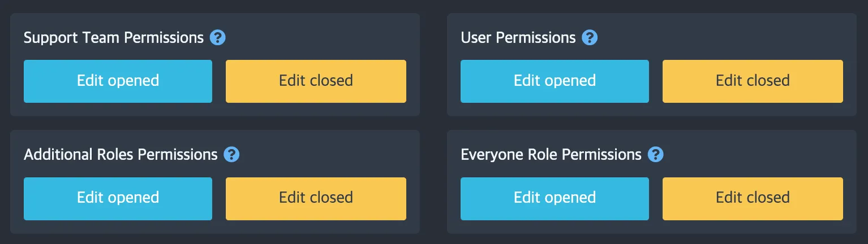This screenshot has width=868, height=244.
Task: Show help for Everyone Role Permissions
Action: pyautogui.click(x=655, y=155)
